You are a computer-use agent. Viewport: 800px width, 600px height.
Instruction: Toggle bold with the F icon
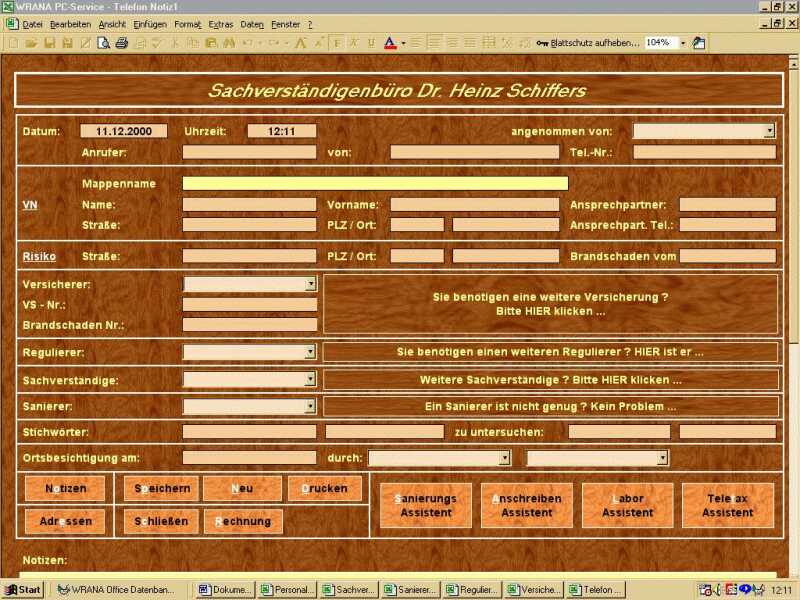(337, 43)
